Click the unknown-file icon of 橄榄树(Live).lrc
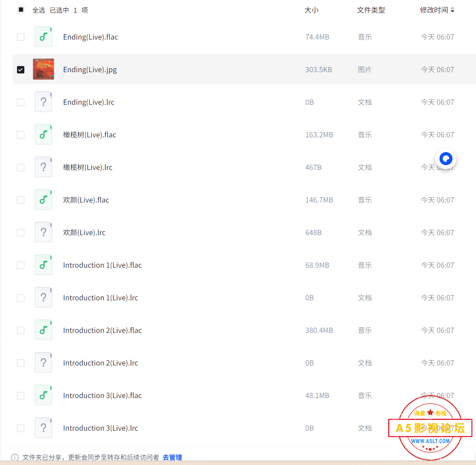476x465 pixels. (x=43, y=167)
